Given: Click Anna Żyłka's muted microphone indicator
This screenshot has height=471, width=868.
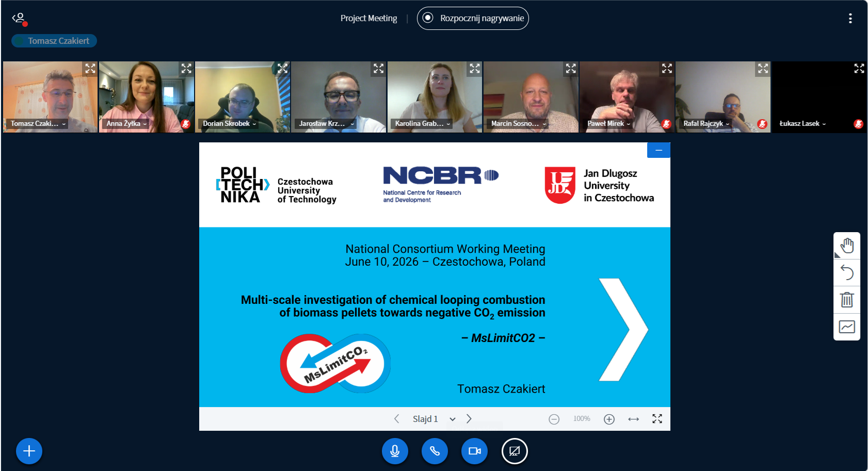Looking at the screenshot, I should (x=186, y=124).
